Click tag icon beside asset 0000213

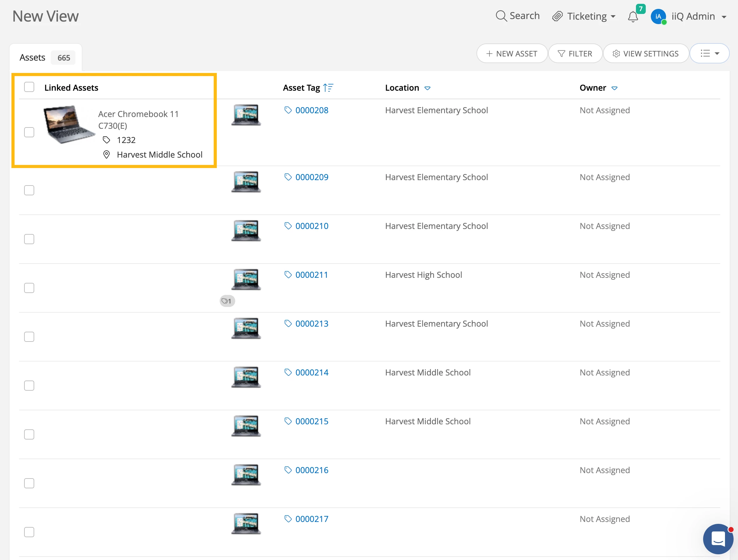coord(288,323)
